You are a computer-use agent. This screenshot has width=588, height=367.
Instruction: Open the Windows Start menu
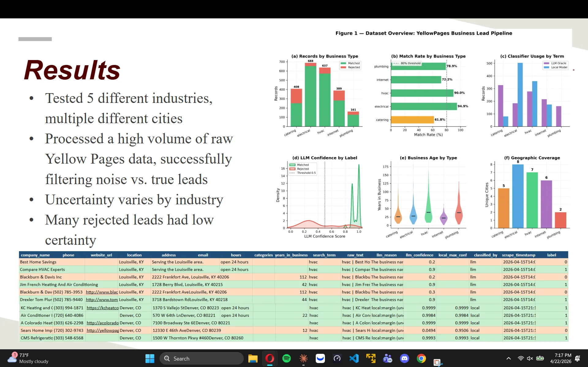pos(150,358)
